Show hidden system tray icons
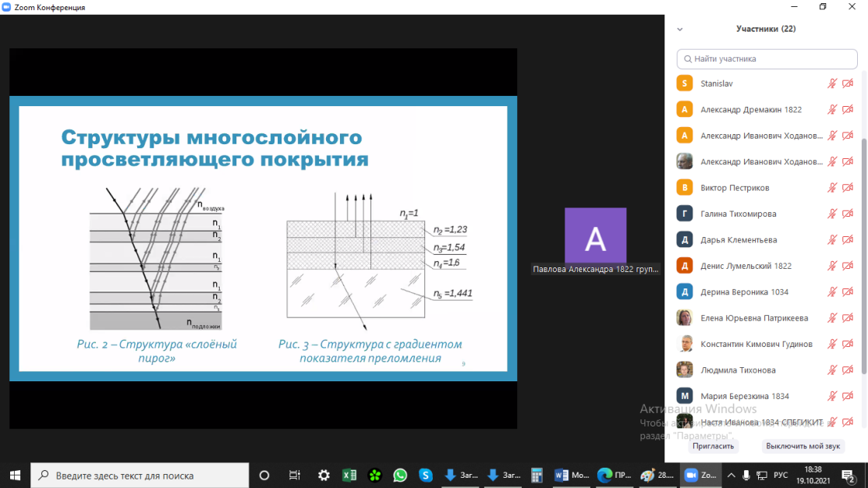Viewport: 868px width, 488px height. pos(731,475)
